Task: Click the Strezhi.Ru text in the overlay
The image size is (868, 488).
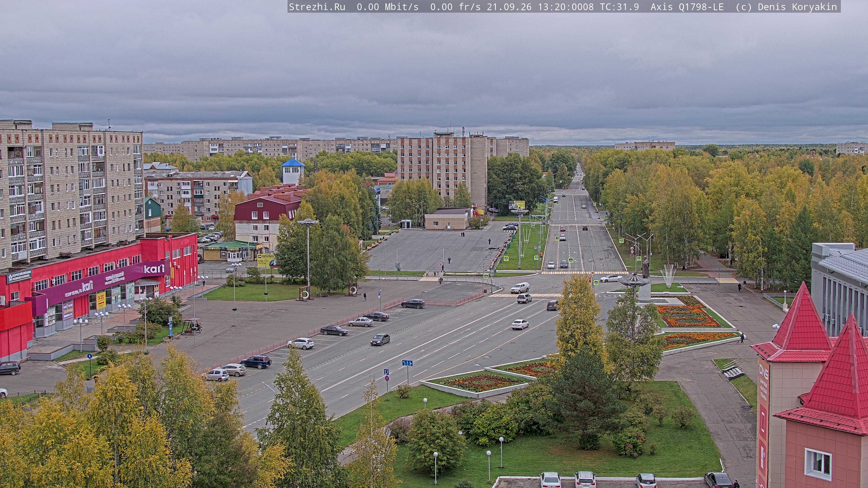Action: coord(317,7)
